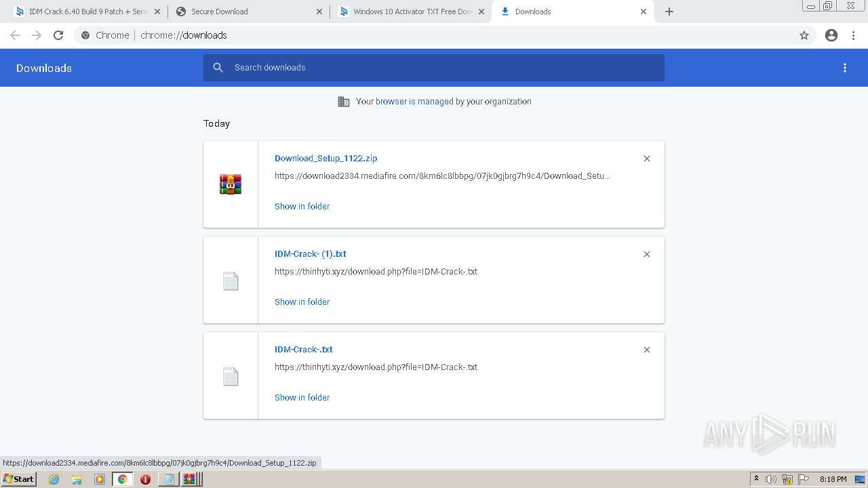
Task: Open Windows Explorer from the taskbar
Action: point(77,479)
